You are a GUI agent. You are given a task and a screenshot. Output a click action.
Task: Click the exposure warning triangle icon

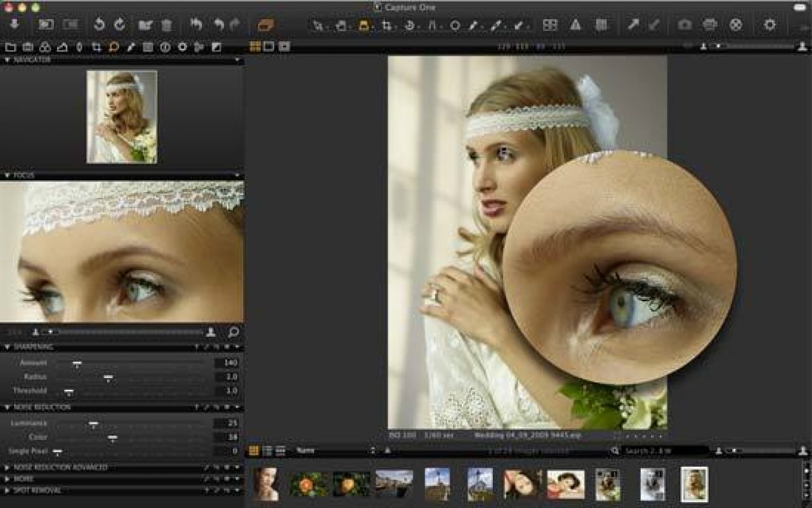coord(575,25)
